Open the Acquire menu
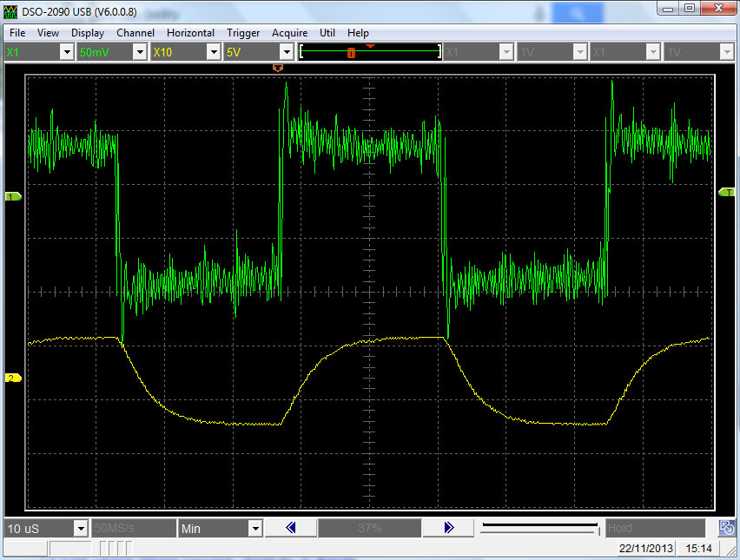The height and width of the screenshot is (560, 740). pyautogui.click(x=289, y=33)
